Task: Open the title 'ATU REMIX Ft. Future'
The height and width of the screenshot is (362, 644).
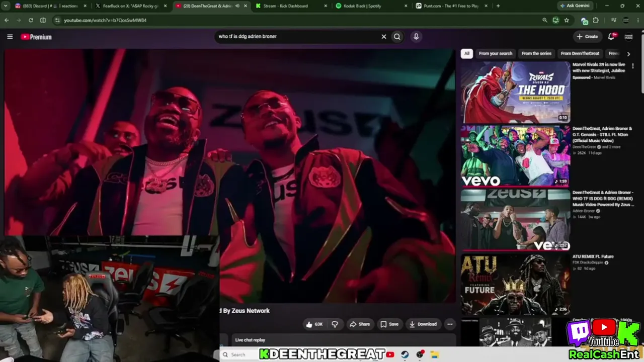Action: (x=593, y=256)
